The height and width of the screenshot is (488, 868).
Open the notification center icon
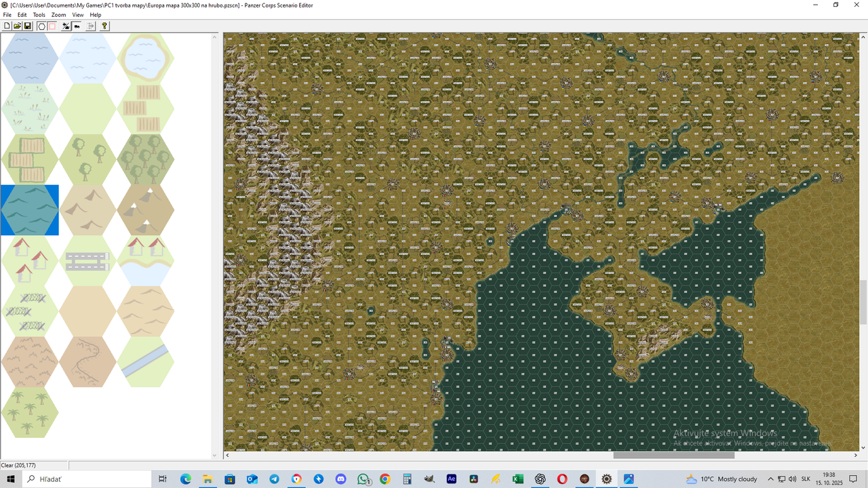coord(854,479)
